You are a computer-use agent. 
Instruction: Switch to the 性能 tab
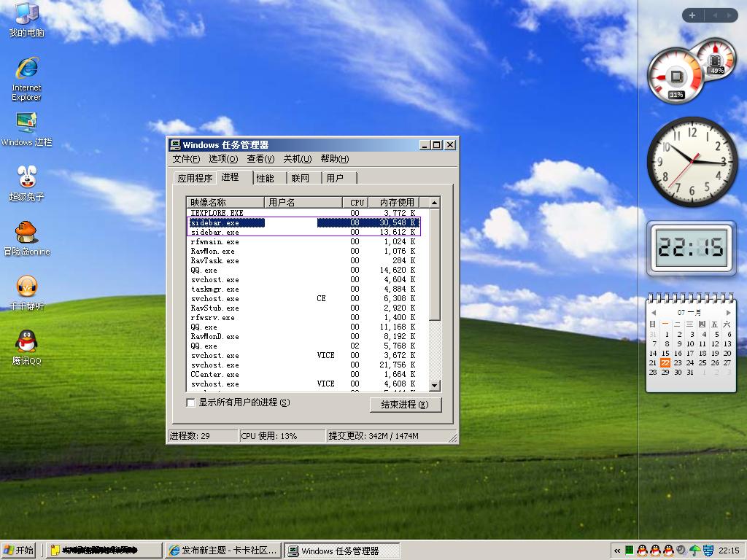click(266, 178)
